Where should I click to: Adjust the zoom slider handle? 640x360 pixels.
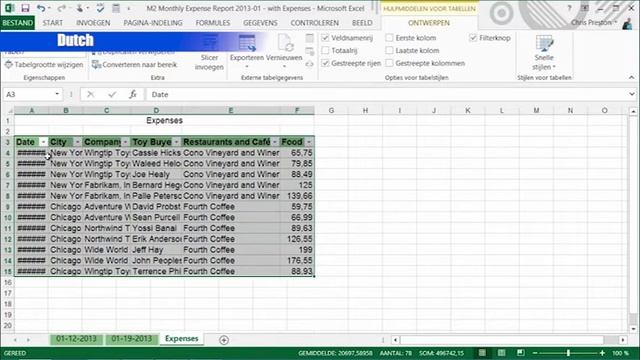(x=568, y=353)
